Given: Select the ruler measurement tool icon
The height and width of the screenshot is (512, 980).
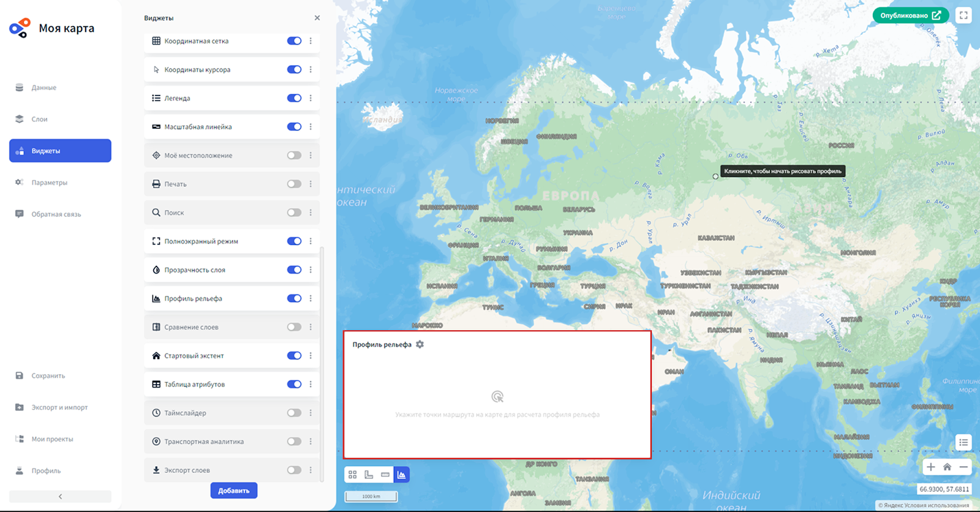Looking at the screenshot, I should (x=385, y=475).
